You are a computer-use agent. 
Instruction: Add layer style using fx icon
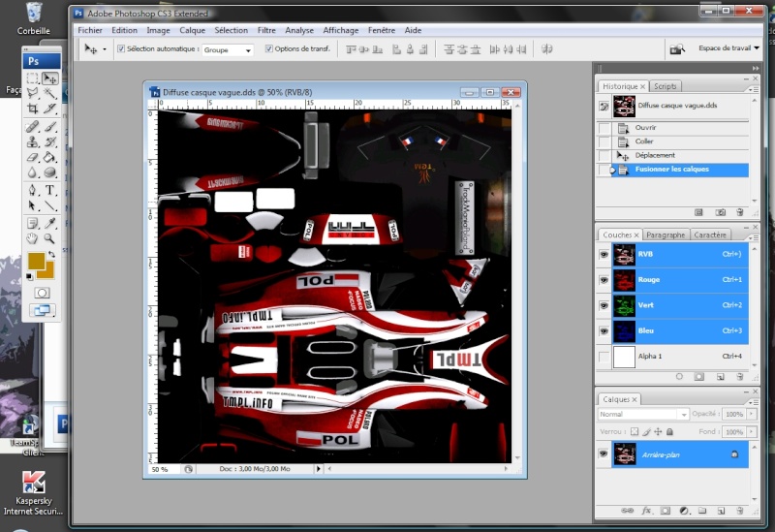point(646,511)
